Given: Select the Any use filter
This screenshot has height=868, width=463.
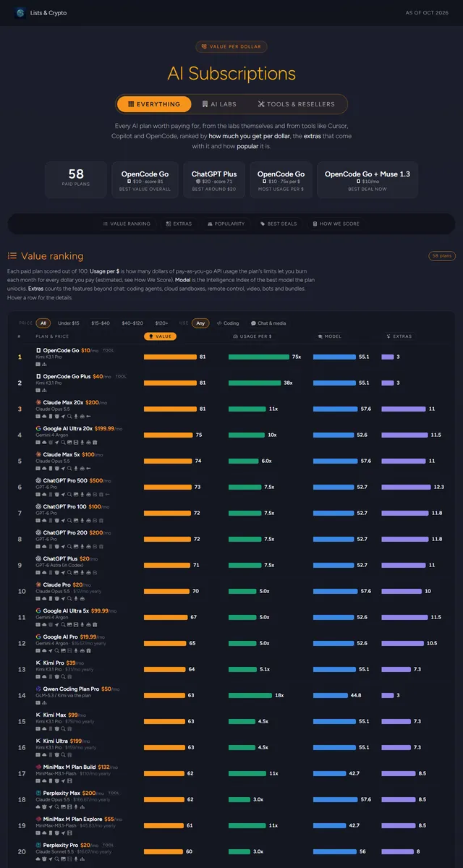Looking at the screenshot, I should click(x=200, y=323).
